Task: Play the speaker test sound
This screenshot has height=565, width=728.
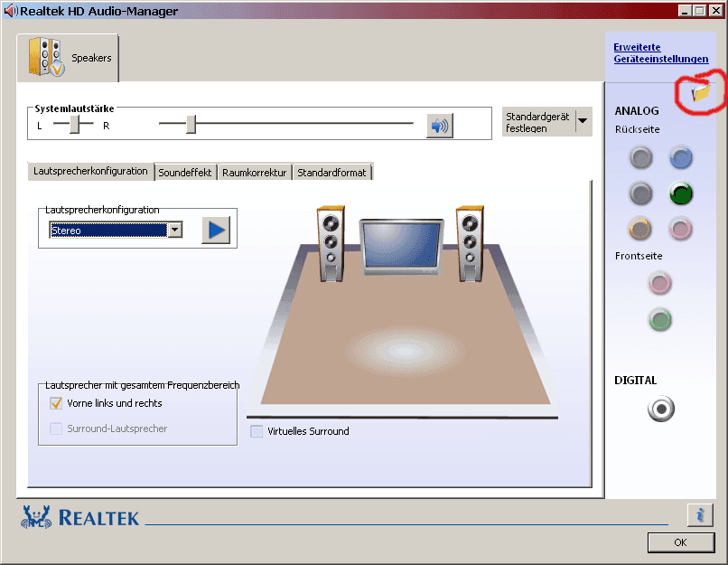Action: click(x=216, y=230)
